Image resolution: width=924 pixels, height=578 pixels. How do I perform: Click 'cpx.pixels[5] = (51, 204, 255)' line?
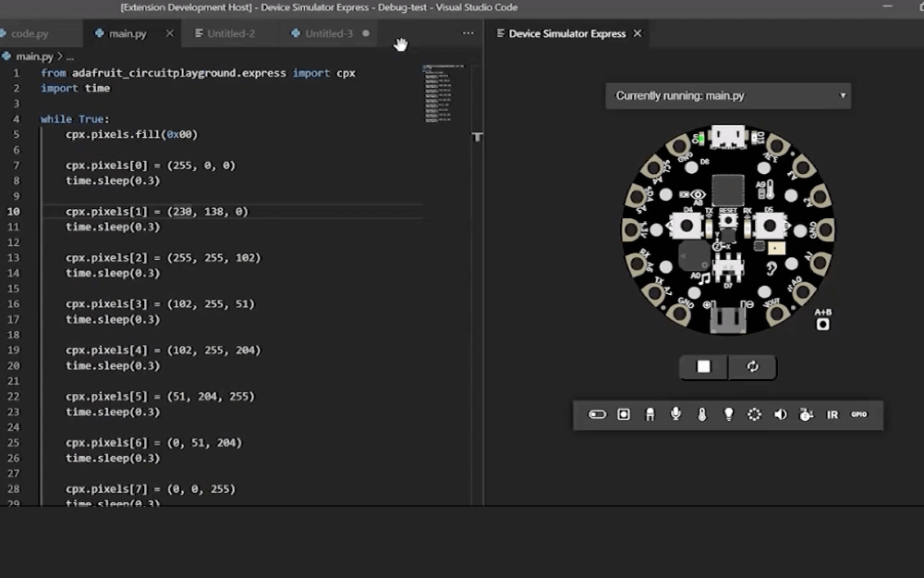(160, 397)
